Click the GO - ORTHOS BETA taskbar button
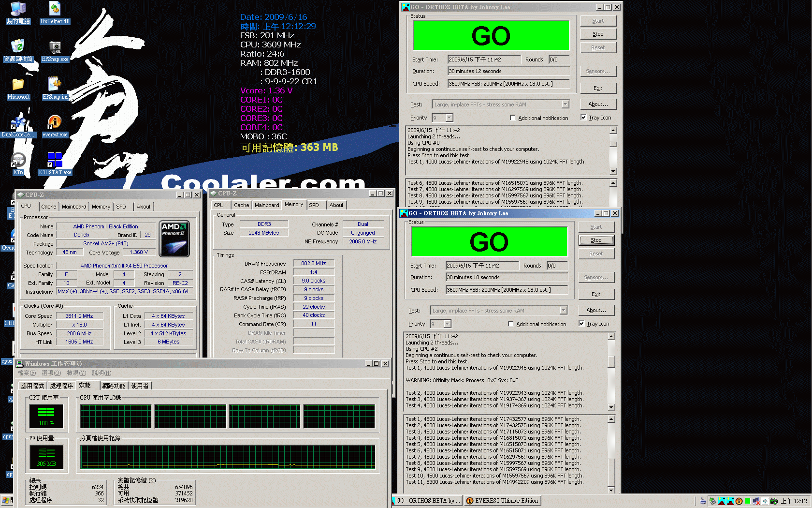812x508 pixels. [426, 501]
